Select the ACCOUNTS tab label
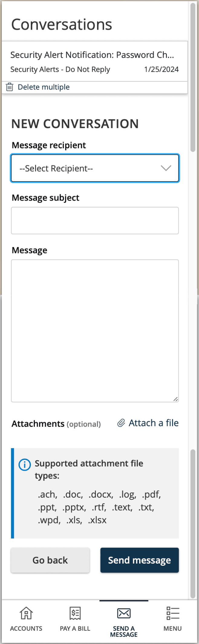Screen dimensions: 199x644 (x=26, y=629)
